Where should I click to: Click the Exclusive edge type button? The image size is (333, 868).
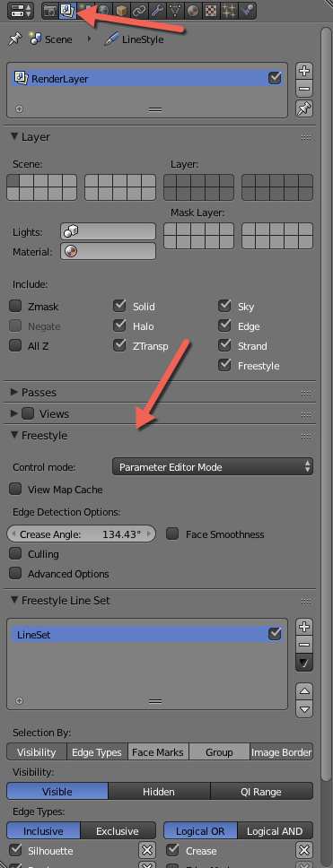pos(118,831)
